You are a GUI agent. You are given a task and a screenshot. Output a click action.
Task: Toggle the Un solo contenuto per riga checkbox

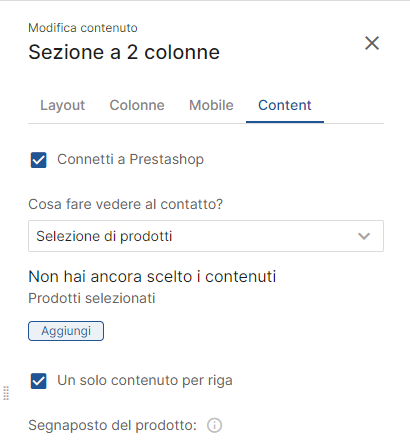[39, 381]
